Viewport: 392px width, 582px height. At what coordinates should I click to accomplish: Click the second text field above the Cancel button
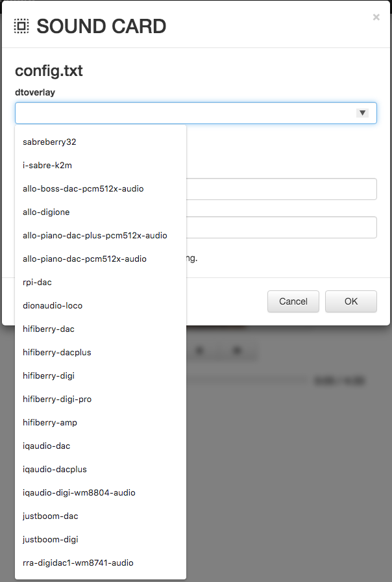click(282, 227)
